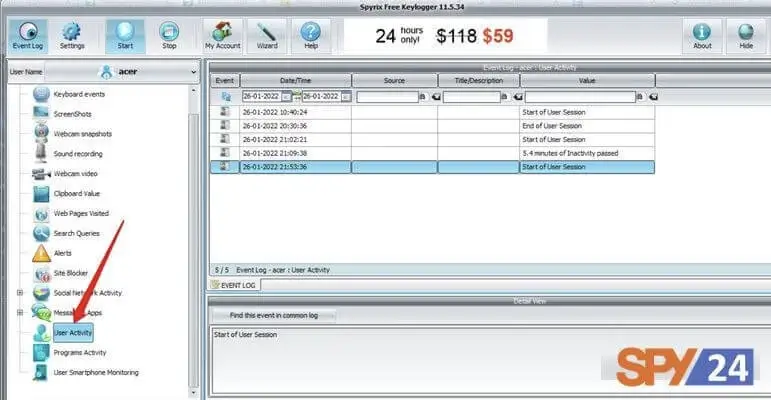This screenshot has width=771, height=400.
Task: Open Help
Action: pyautogui.click(x=311, y=36)
